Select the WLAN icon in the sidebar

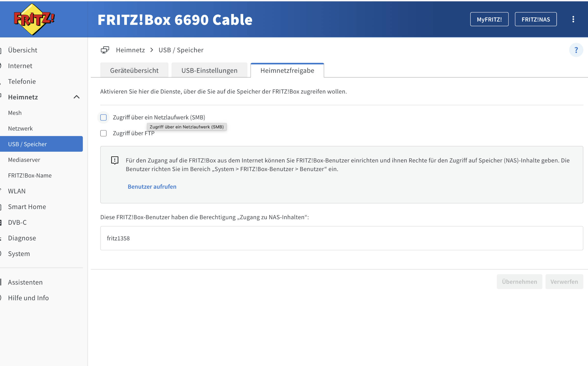pos(0,191)
